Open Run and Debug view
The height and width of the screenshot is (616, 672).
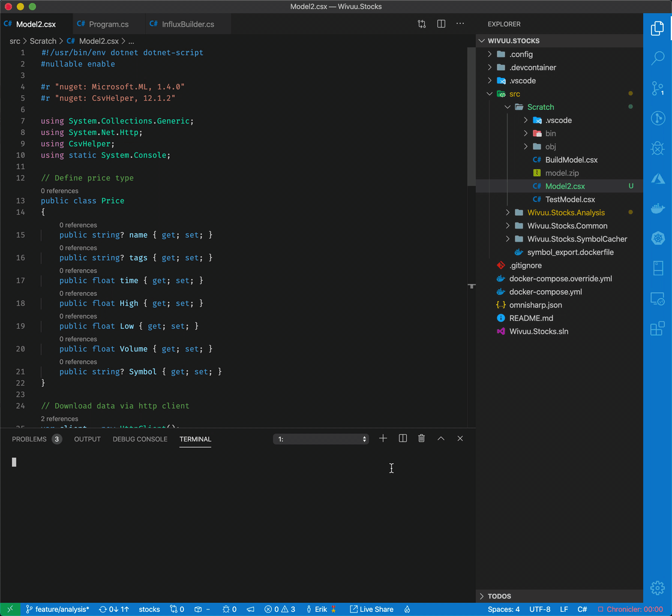tap(658, 148)
